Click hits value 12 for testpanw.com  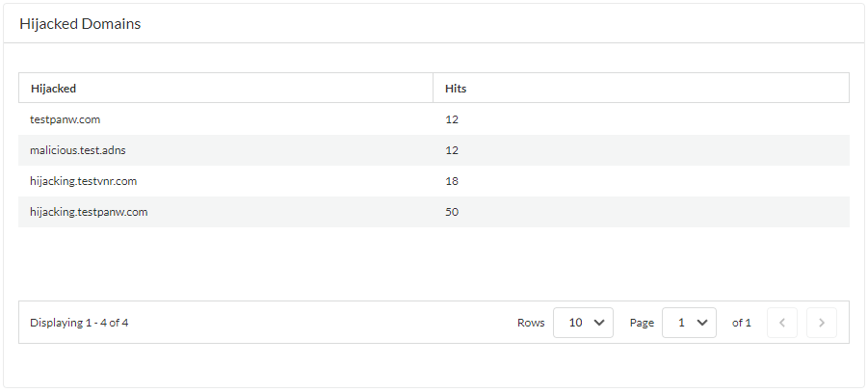(x=452, y=119)
